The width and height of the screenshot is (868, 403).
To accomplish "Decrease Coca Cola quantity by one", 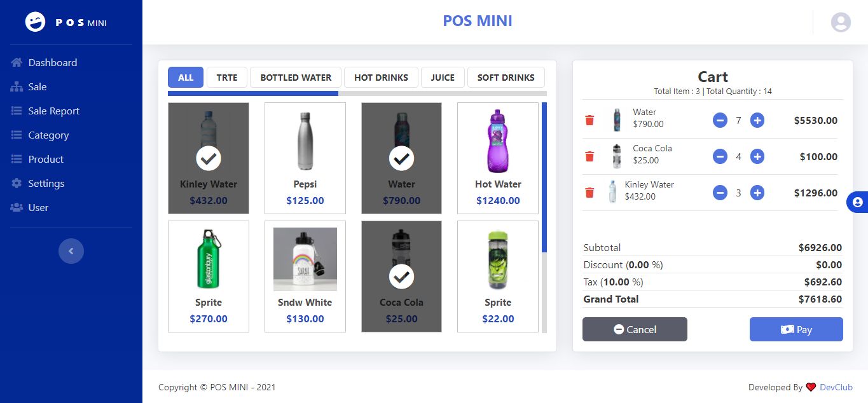I will point(720,156).
